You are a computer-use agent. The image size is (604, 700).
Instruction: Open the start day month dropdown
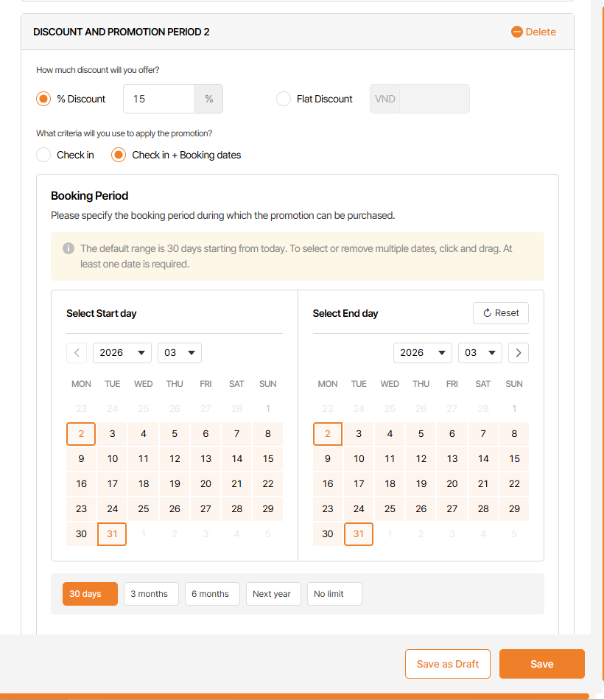point(180,353)
